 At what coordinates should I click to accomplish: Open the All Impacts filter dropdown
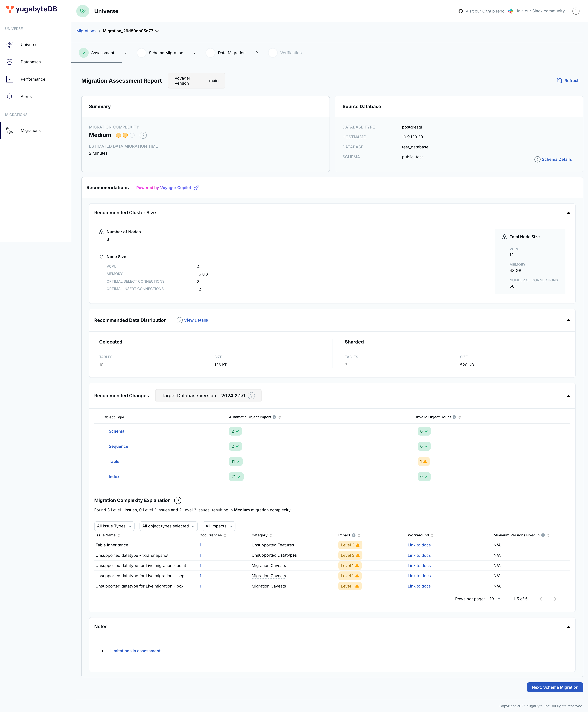pos(219,526)
